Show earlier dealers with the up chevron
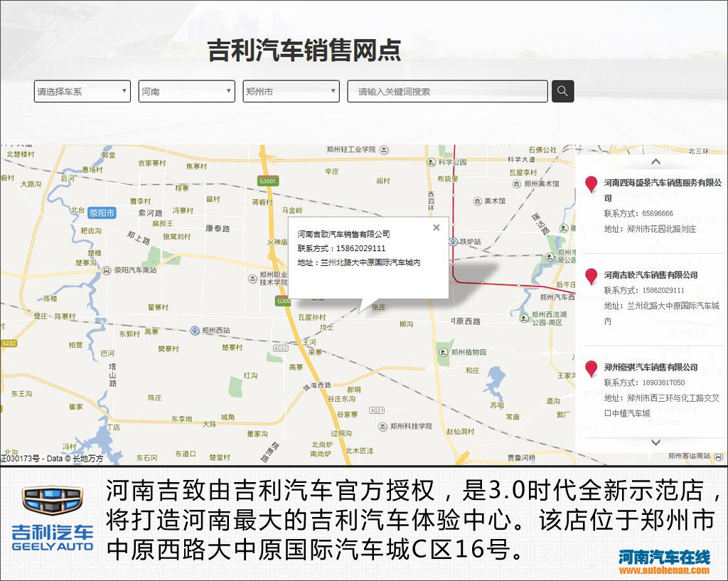Screen dimensions: 728x581 point(655,161)
